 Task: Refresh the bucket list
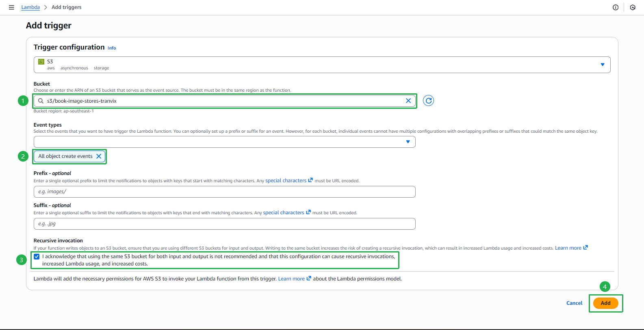[x=428, y=101]
